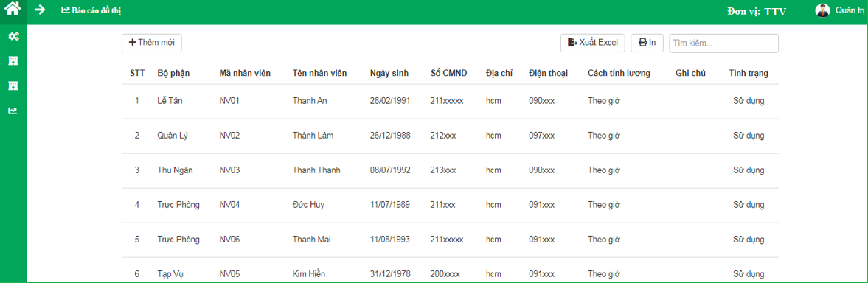
Task: Click the Ghi chú column header
Action: tap(690, 73)
